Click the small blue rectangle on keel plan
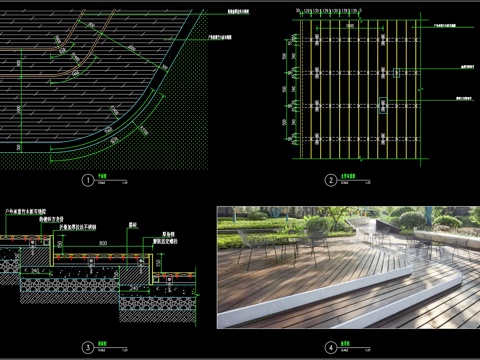Screen dimensions: 480x360 point(396,73)
